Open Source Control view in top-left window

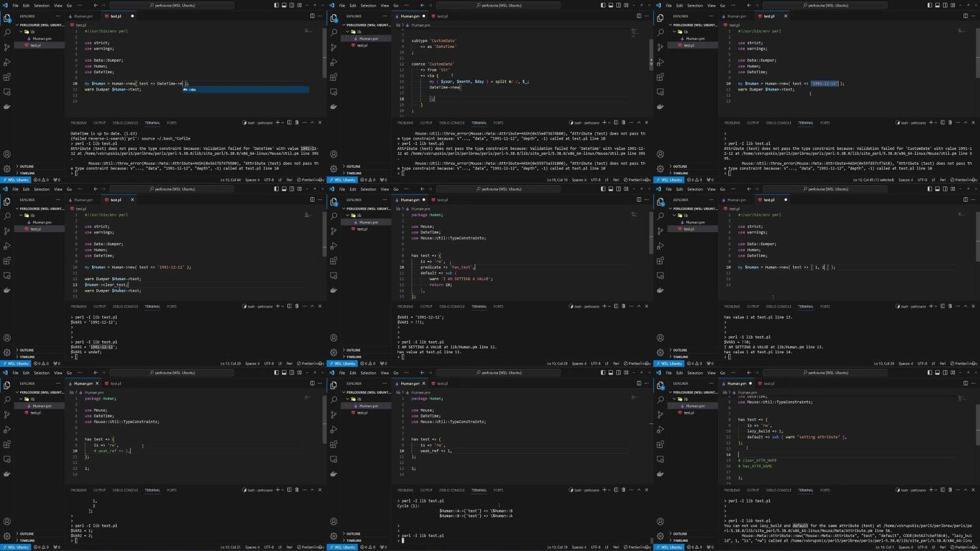[7, 47]
